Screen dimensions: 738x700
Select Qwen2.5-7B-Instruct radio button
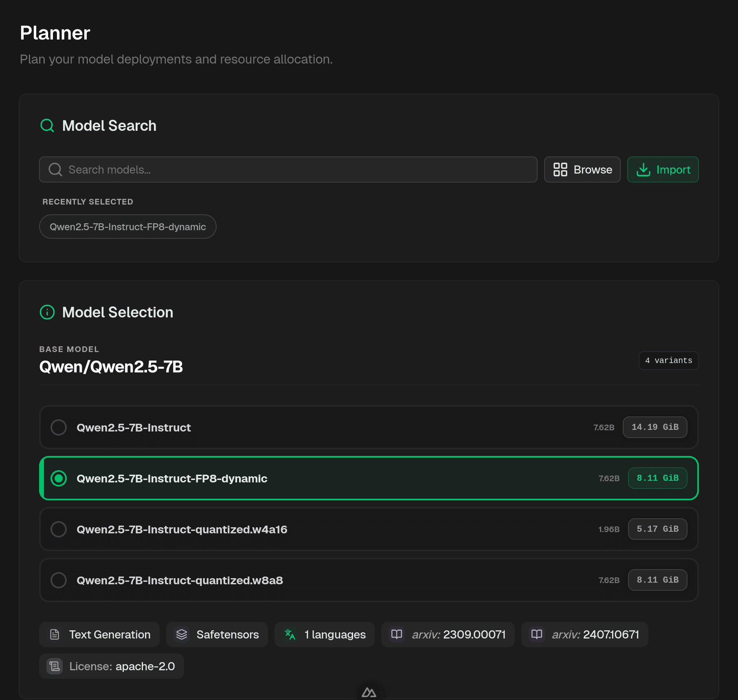(59, 427)
